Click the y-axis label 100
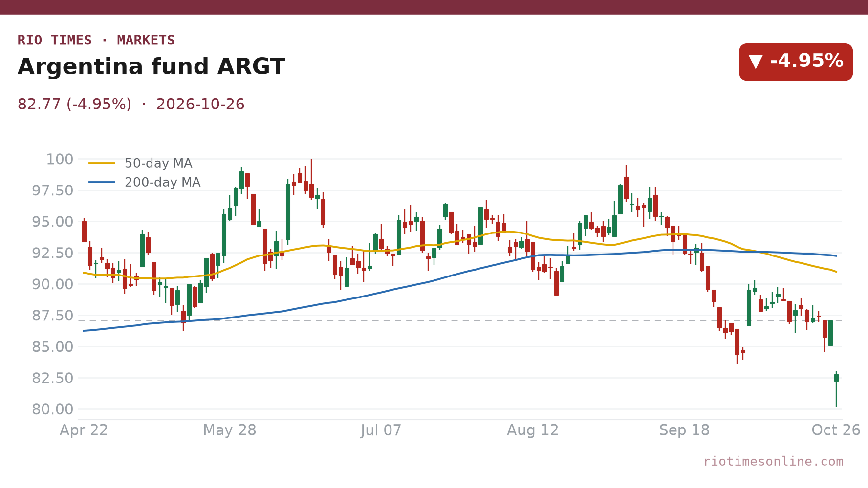This screenshot has height=488, width=868. (60, 159)
